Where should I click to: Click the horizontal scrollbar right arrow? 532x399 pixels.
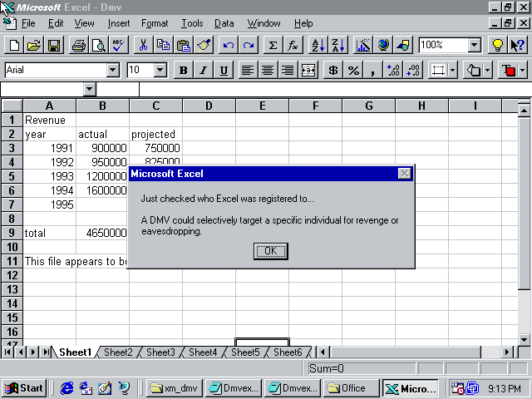507,352
